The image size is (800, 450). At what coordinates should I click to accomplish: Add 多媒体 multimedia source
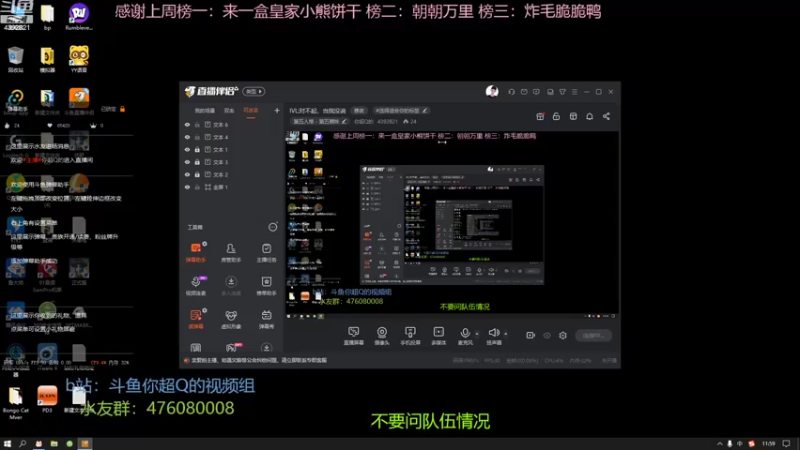point(439,336)
